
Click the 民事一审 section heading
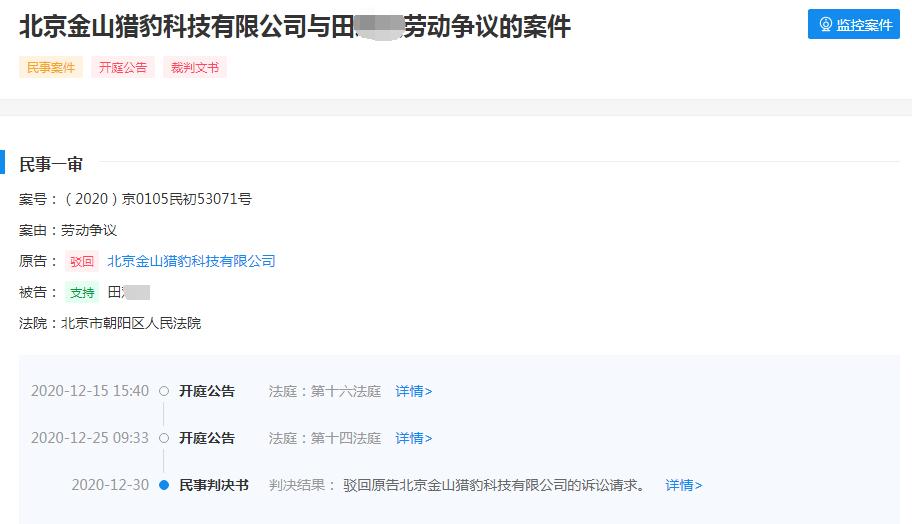coord(51,165)
